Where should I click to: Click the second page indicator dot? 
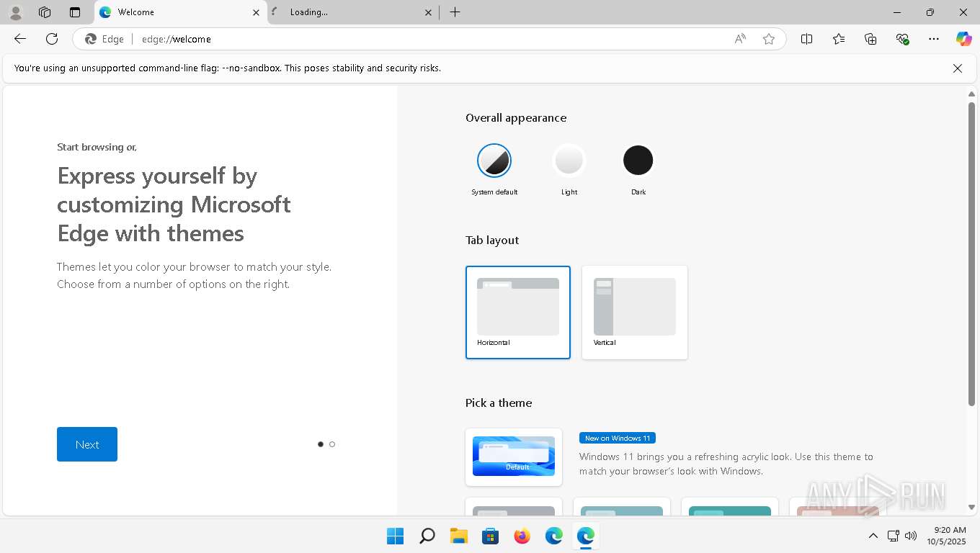(332, 444)
